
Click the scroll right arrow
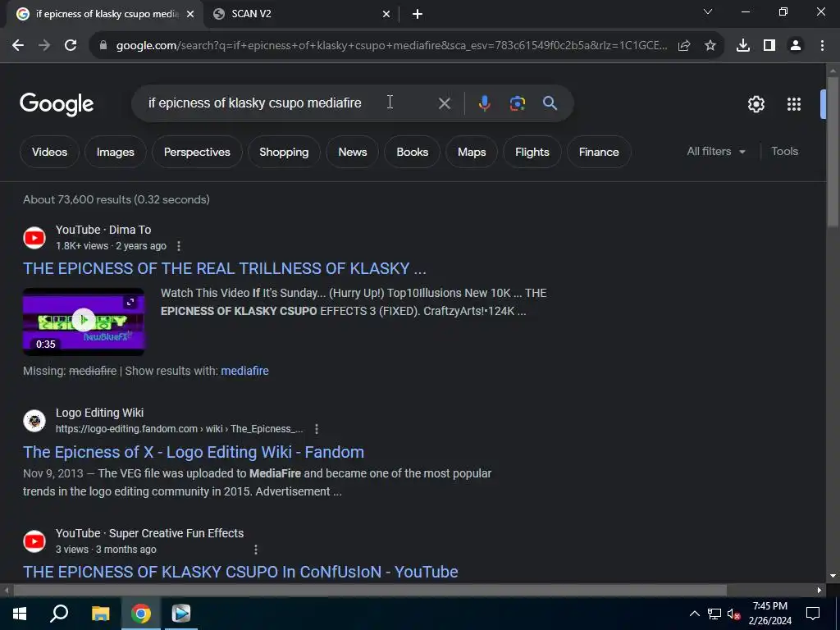click(x=819, y=591)
